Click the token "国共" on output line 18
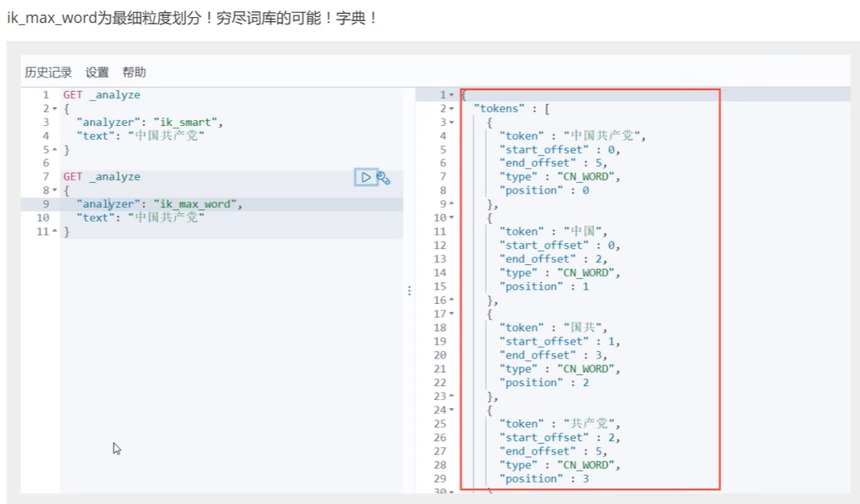 [x=583, y=328]
